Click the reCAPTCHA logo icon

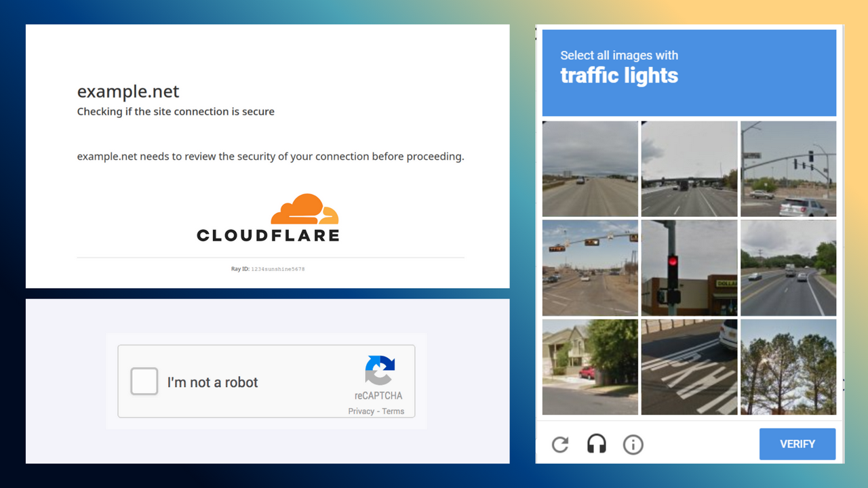tap(380, 371)
